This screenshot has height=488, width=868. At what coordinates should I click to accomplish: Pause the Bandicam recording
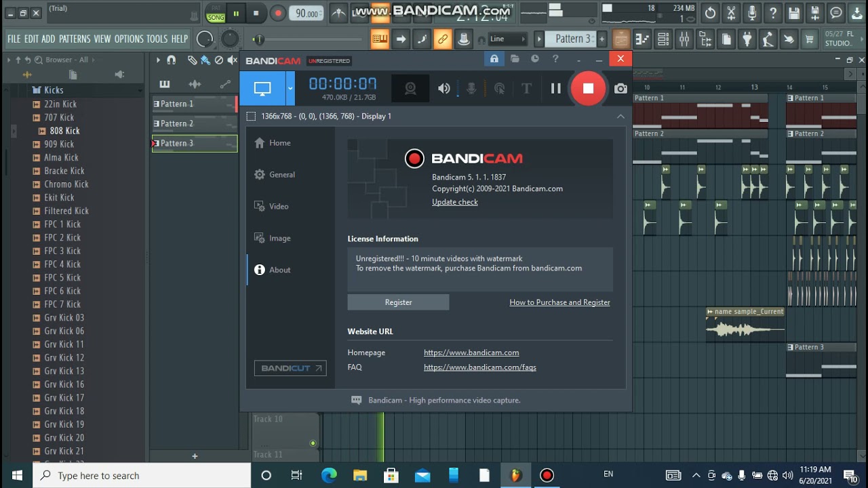tap(555, 88)
